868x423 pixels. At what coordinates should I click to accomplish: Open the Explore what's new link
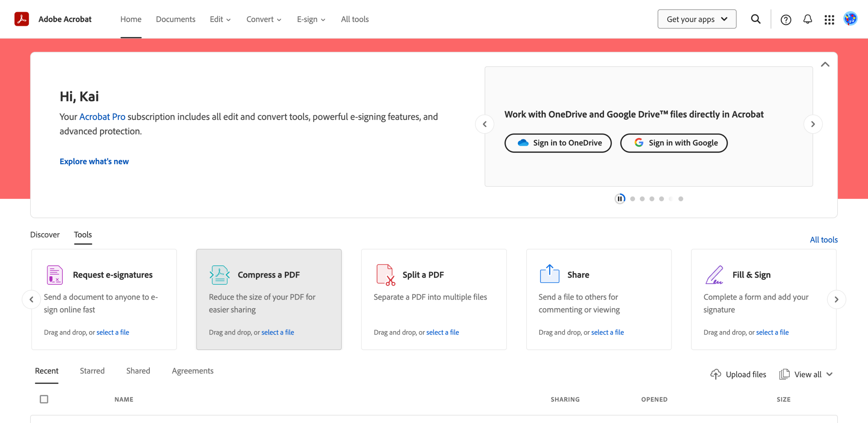pos(94,161)
